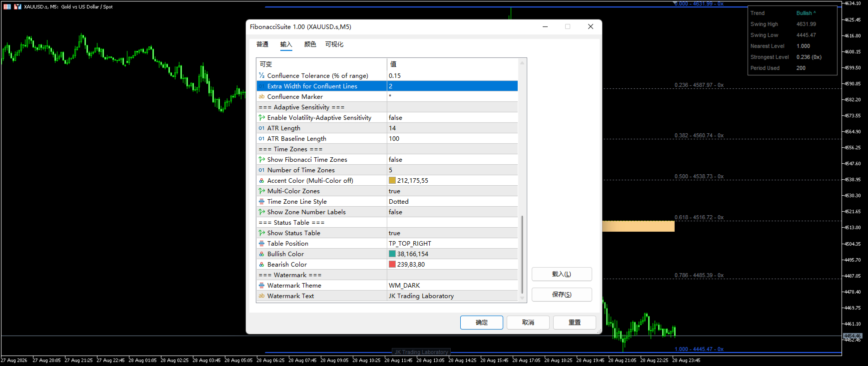Screen dimensions: 868x366
Task: Click the chart-type icon beside the XAUUSD.s title
Action: [x=17, y=6]
